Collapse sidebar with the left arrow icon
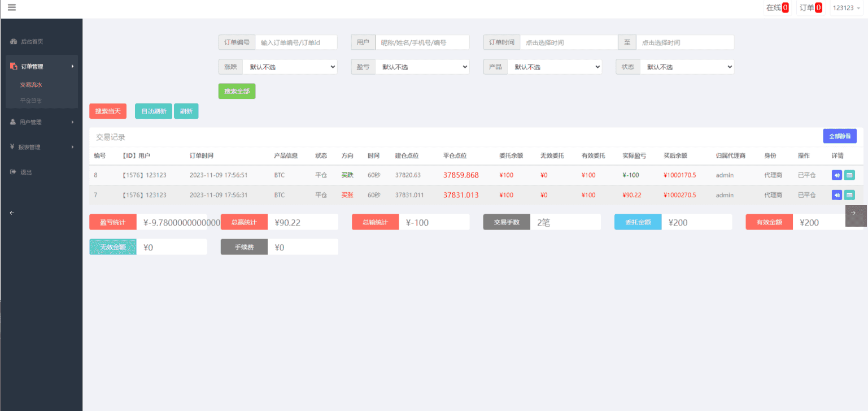The width and height of the screenshot is (868, 411). [x=12, y=213]
